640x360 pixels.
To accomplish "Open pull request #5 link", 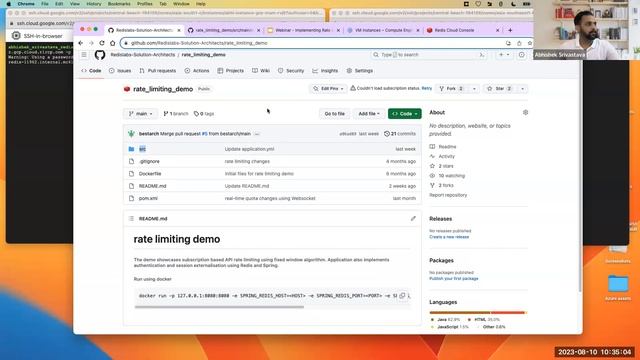I will [x=204, y=134].
